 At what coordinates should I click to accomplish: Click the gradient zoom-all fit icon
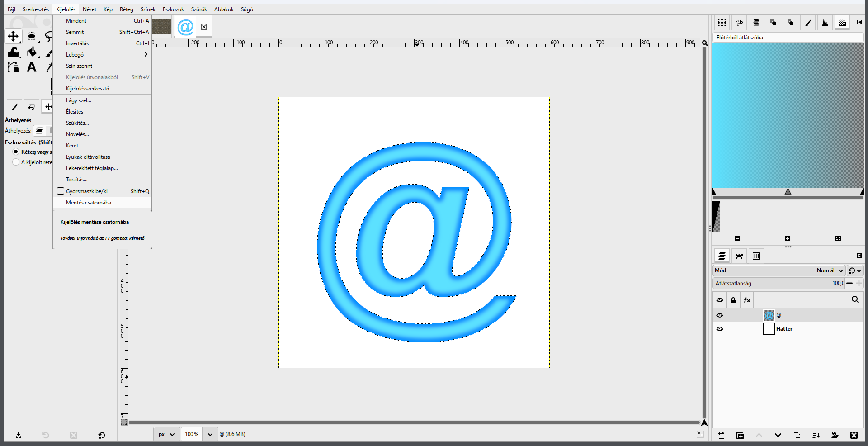[x=838, y=238]
